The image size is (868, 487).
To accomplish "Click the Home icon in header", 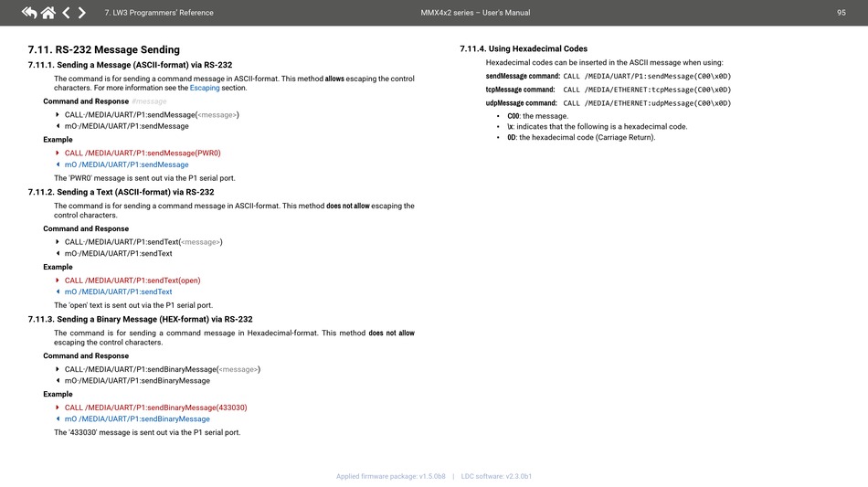I will pyautogui.click(x=48, y=13).
